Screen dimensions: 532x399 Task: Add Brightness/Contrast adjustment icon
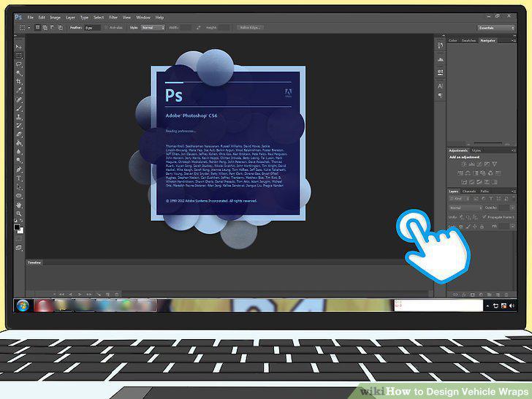pos(464,164)
